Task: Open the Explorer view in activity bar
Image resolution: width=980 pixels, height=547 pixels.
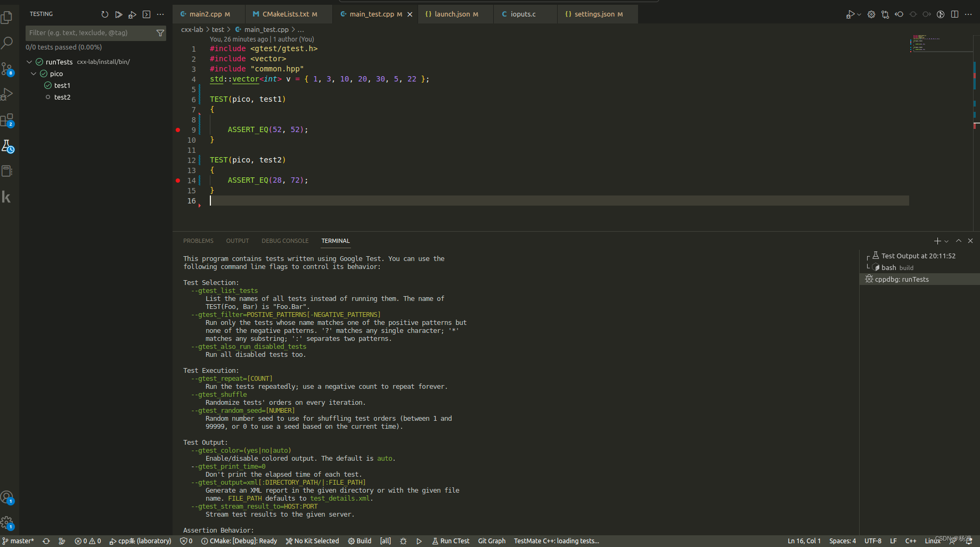Action: [x=7, y=17]
